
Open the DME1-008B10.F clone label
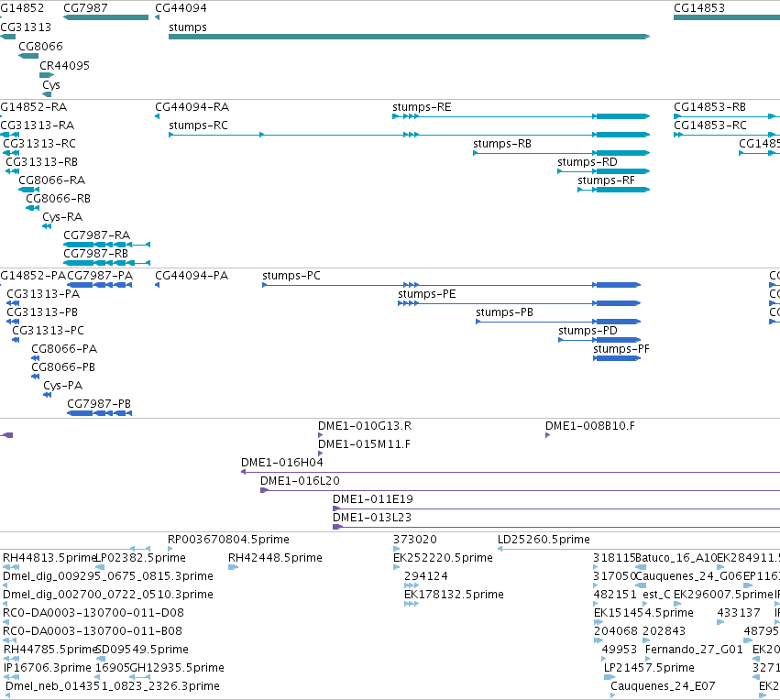coord(590,426)
